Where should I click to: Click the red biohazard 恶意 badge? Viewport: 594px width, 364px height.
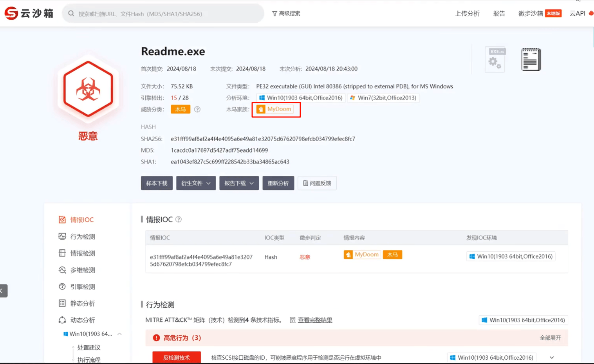pos(88,89)
